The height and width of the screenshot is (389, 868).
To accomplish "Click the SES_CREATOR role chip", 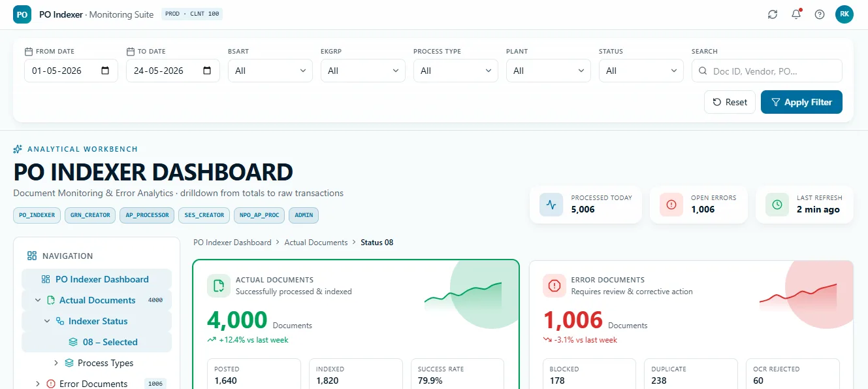I will 204,214.
